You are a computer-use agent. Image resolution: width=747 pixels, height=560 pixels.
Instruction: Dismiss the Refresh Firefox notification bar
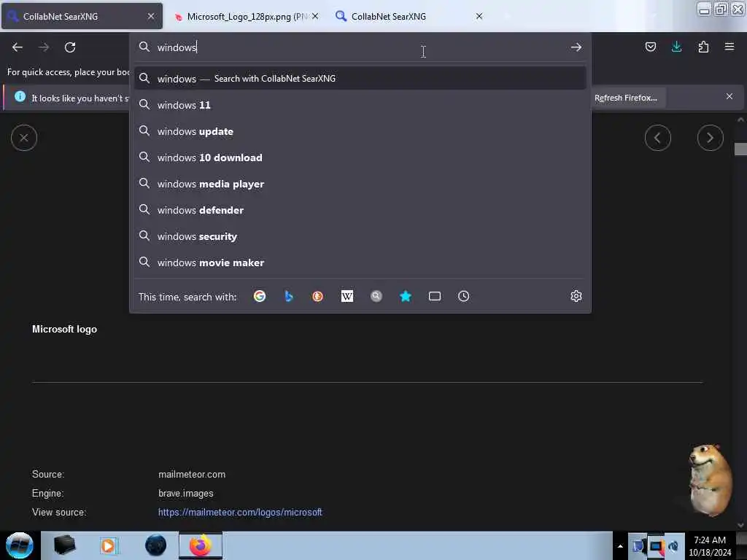[x=729, y=97]
